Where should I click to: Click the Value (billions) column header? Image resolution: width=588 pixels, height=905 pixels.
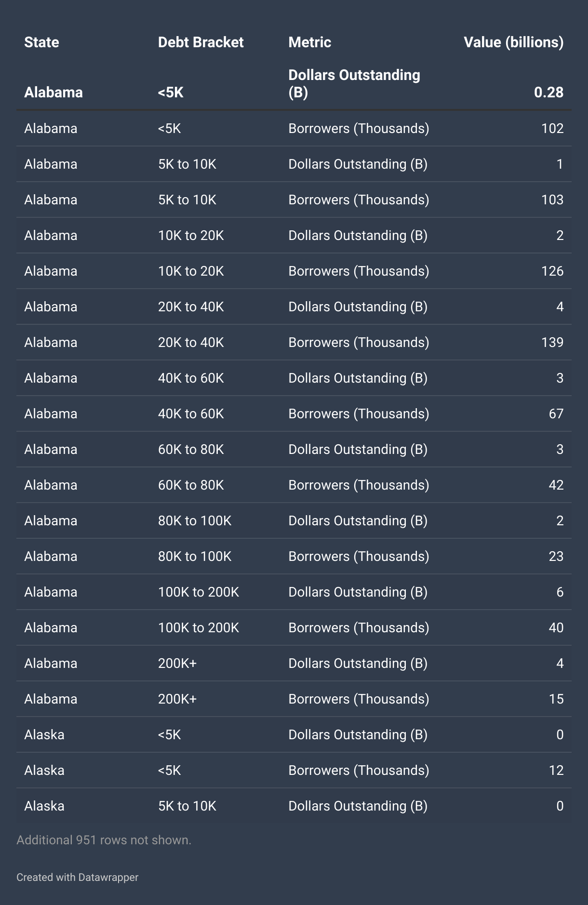[513, 42]
